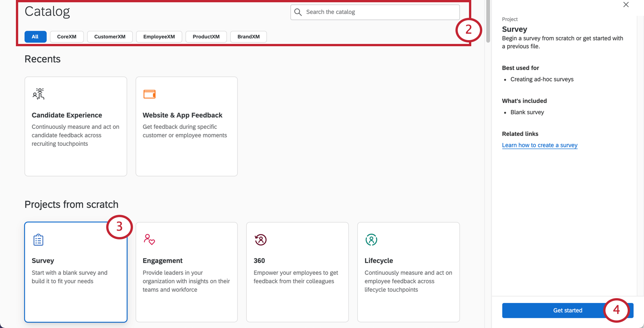
Task: Click the catalog vertical scrollbar
Action: 488,21
